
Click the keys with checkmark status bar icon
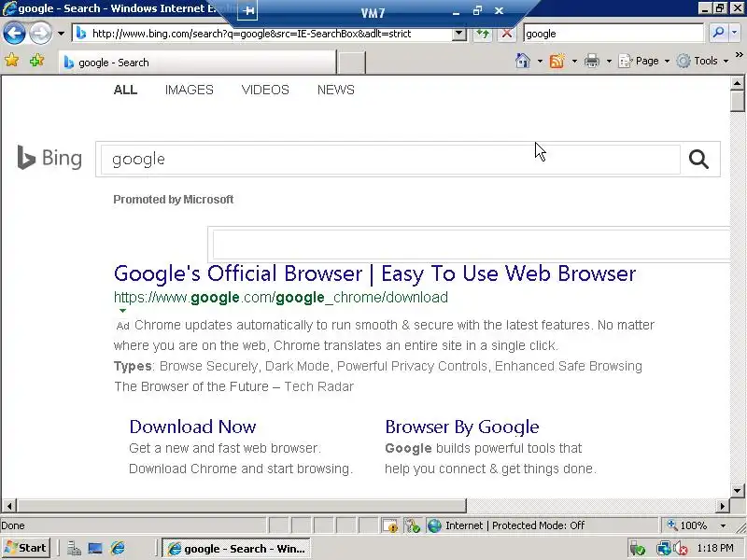(x=412, y=525)
